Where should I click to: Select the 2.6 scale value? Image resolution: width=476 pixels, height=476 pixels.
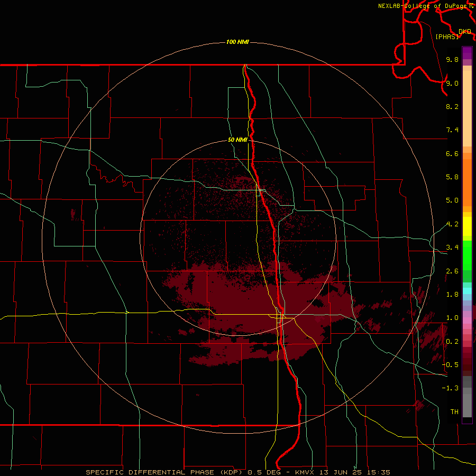click(x=452, y=271)
